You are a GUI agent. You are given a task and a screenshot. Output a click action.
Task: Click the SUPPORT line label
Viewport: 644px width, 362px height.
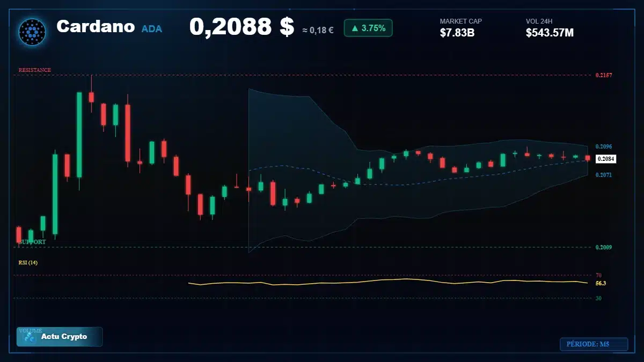(32, 242)
